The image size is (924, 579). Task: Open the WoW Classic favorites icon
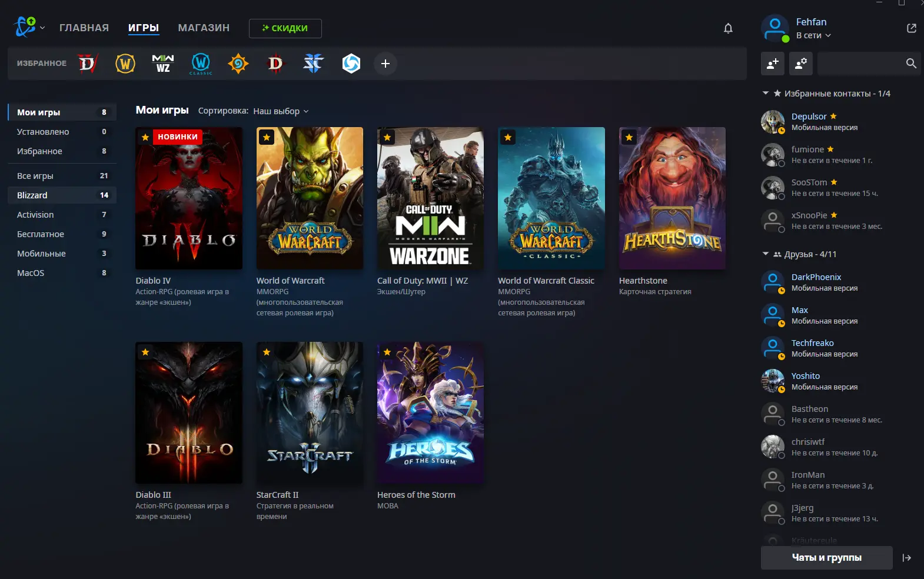[201, 64]
